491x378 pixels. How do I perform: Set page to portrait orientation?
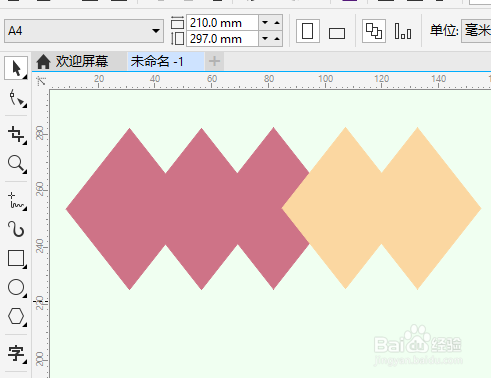point(308,31)
